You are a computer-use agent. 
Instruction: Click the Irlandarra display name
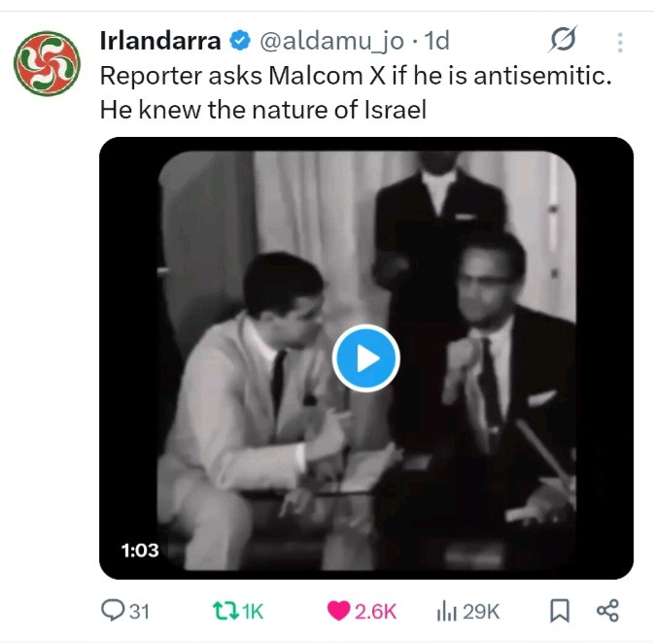click(x=160, y=41)
